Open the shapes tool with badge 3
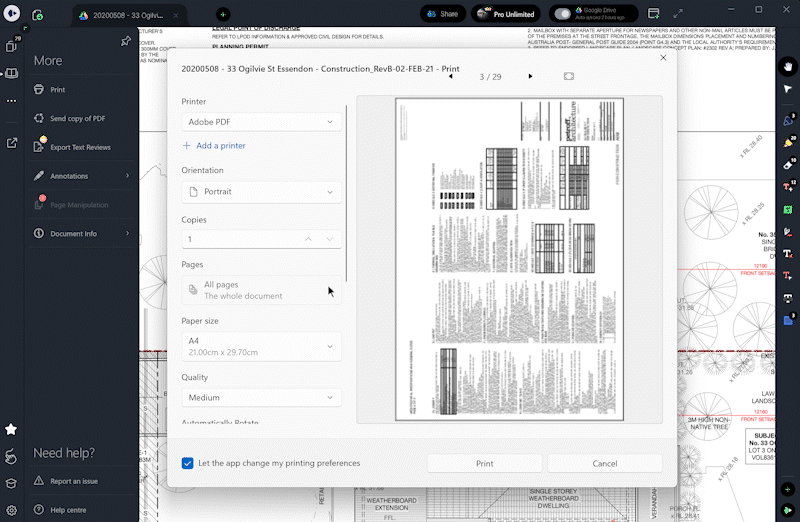Image resolution: width=800 pixels, height=522 pixels. pos(788,120)
